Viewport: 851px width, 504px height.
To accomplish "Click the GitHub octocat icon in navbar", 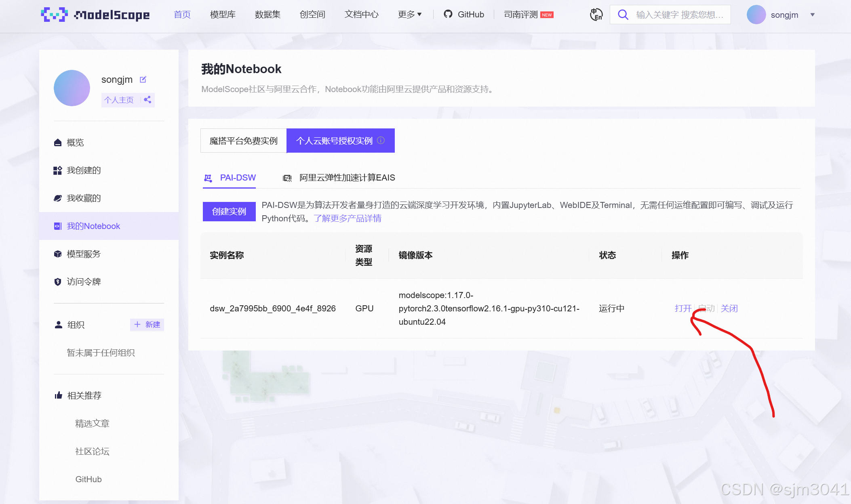I will tap(448, 14).
